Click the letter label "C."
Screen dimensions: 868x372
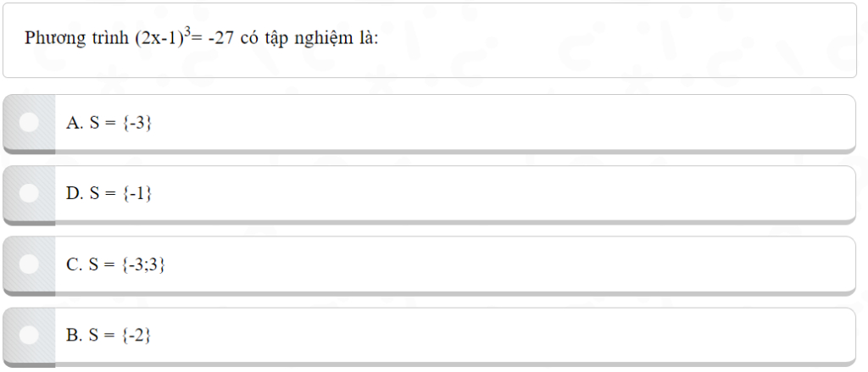(x=75, y=264)
